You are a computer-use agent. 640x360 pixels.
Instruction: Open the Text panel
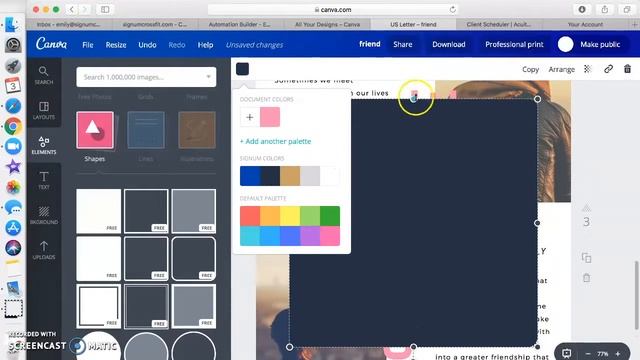point(44,180)
